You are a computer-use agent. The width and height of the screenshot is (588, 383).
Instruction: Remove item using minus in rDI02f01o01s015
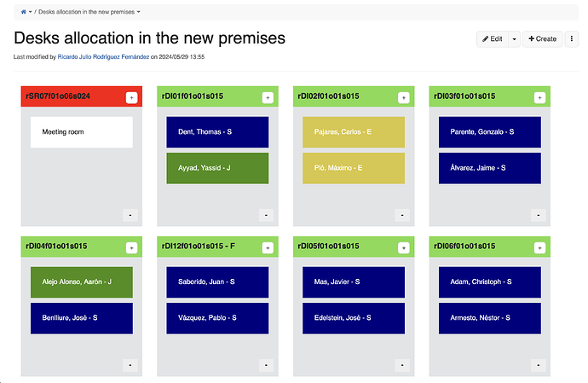(x=402, y=215)
